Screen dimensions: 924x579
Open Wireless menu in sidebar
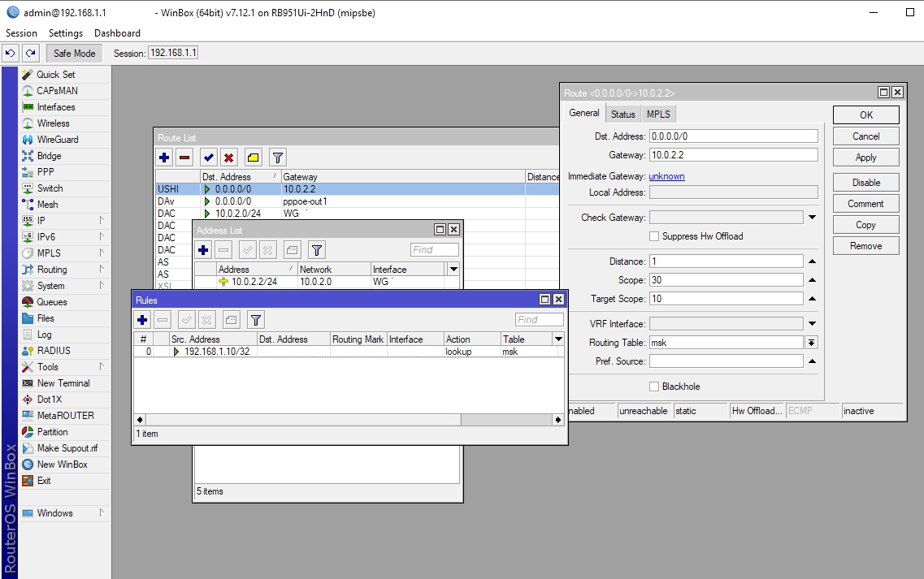pos(53,123)
